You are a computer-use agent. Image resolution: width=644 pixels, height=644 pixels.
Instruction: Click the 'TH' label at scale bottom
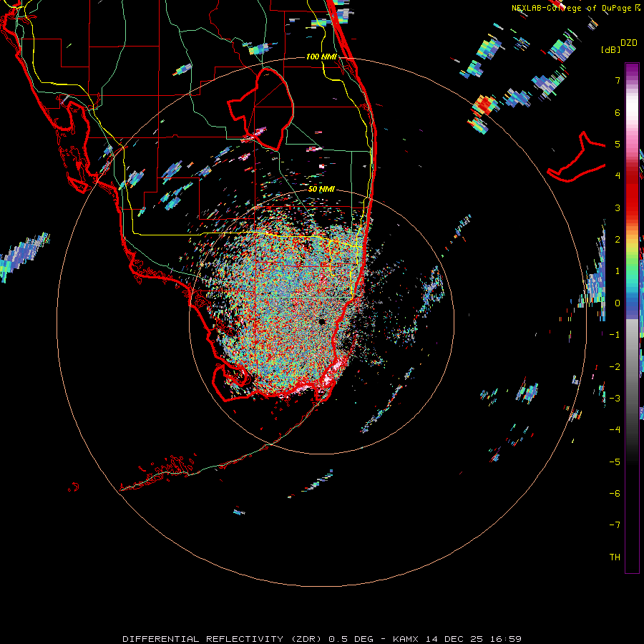(615, 557)
